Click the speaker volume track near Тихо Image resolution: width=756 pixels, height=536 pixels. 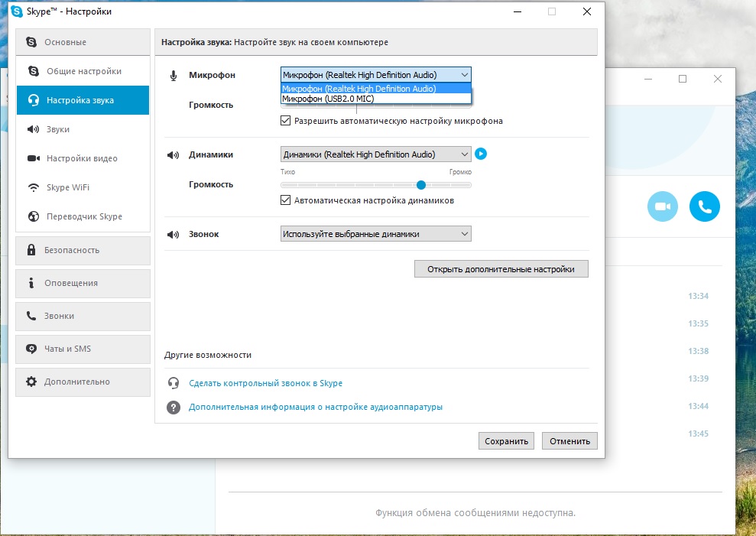(289, 185)
